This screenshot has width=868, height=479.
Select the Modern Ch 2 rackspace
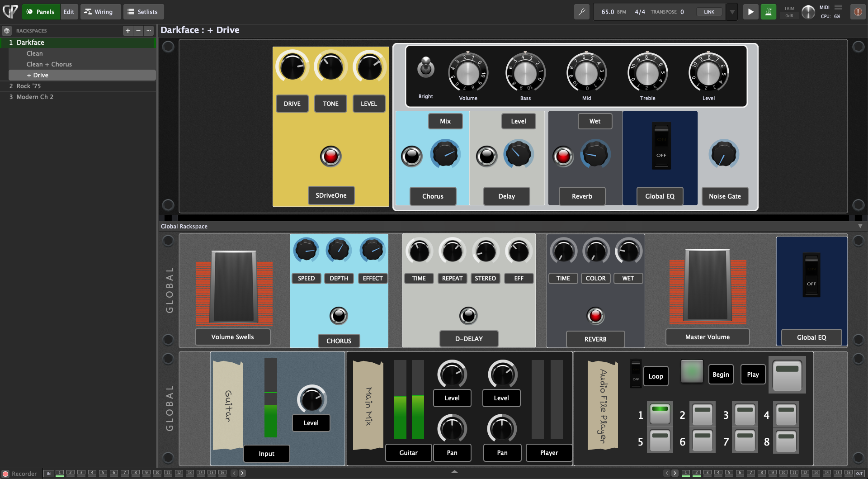coord(78,97)
